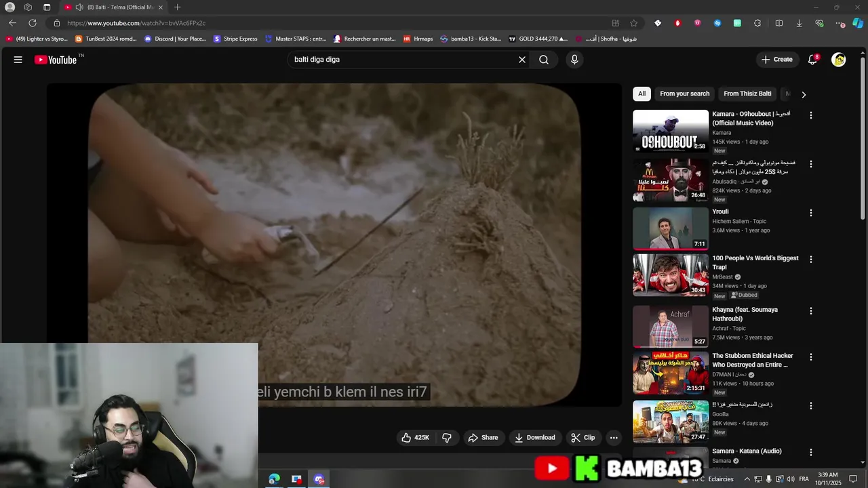The image size is (868, 488).
Task: Share this video
Action: (483, 438)
